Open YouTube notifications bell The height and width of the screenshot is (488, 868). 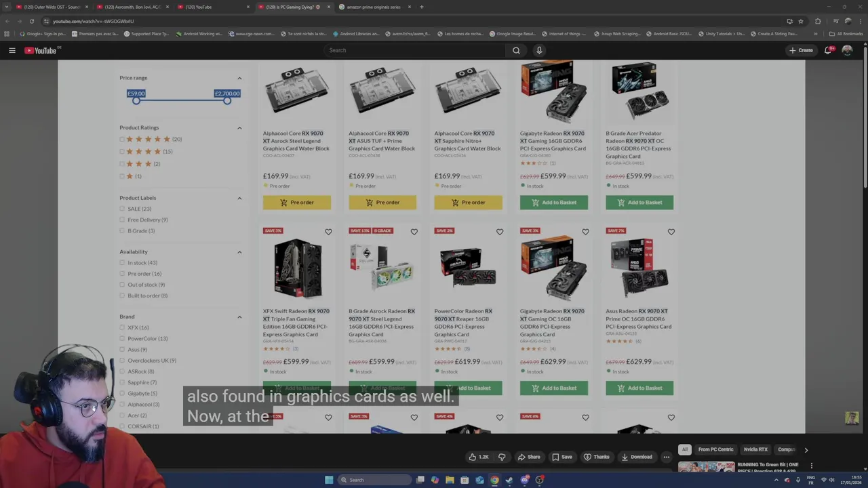[x=828, y=50]
